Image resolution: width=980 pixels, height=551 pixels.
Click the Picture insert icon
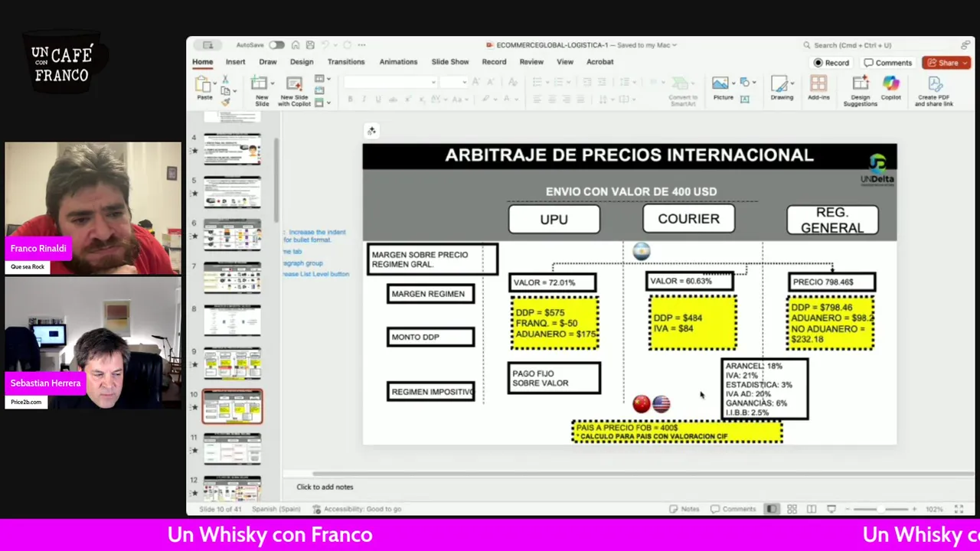[720, 83]
